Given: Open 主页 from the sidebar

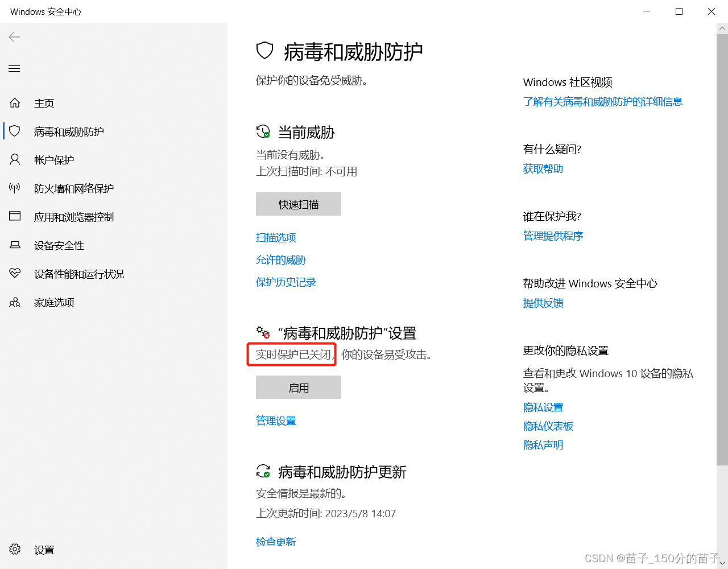Looking at the screenshot, I should click(x=44, y=103).
